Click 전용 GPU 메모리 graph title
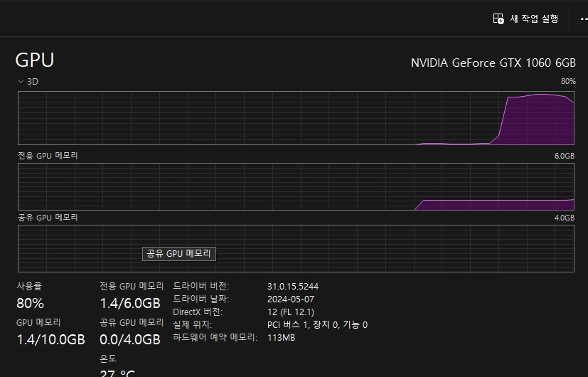 [48, 155]
